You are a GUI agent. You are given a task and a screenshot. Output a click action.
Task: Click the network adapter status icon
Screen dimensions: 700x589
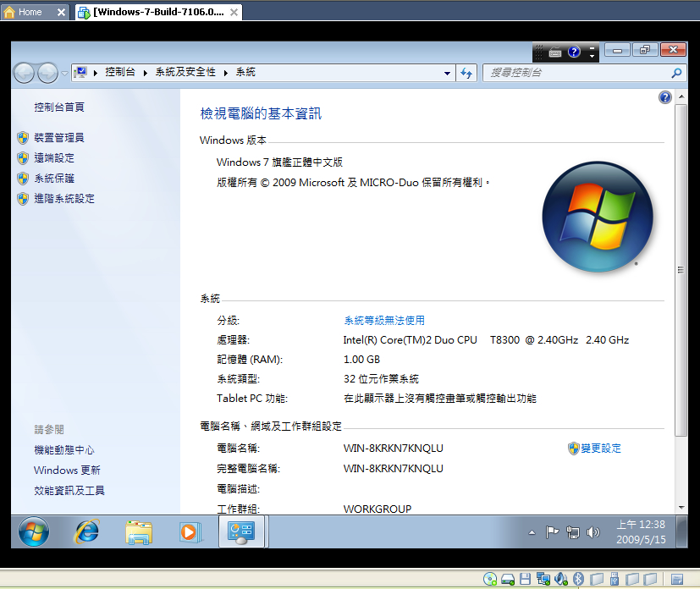543,579
